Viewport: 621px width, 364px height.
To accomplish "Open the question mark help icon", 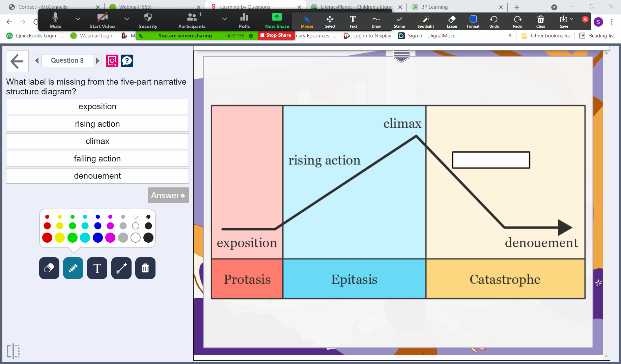I will pos(127,61).
